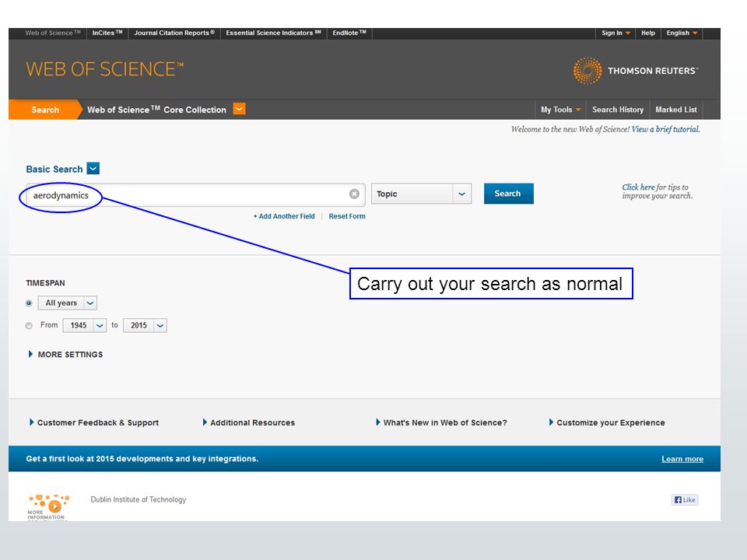
Task: Click the blue Search button
Action: point(508,194)
